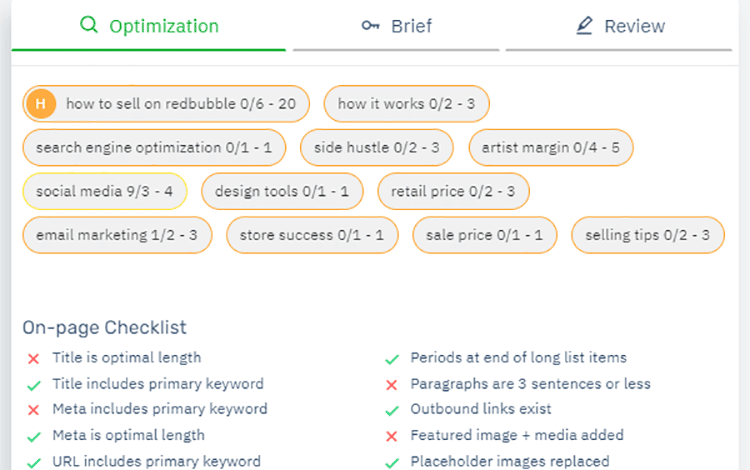The width and height of the screenshot is (750, 470).
Task: Click the pencil icon beside Review
Action: click(x=585, y=26)
